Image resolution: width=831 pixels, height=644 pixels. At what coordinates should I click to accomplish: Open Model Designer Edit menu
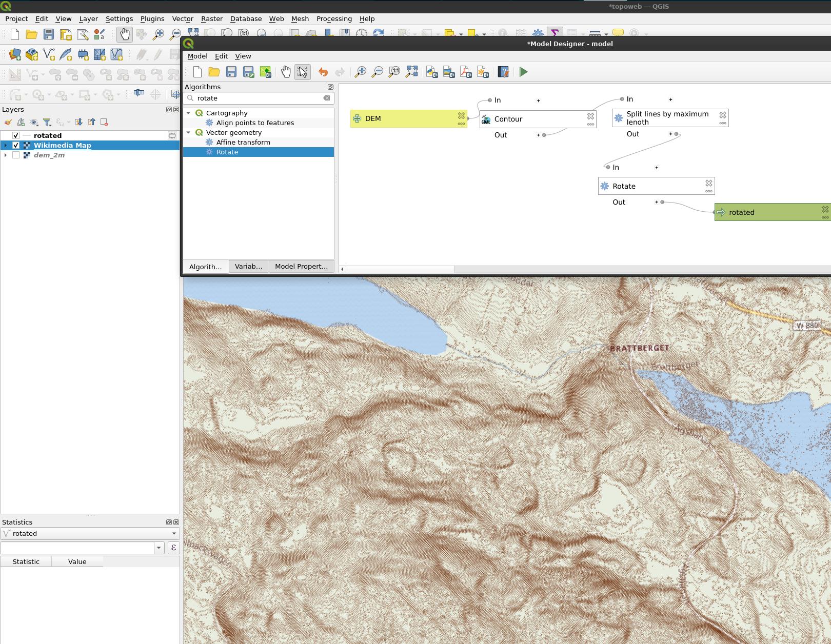coord(221,56)
